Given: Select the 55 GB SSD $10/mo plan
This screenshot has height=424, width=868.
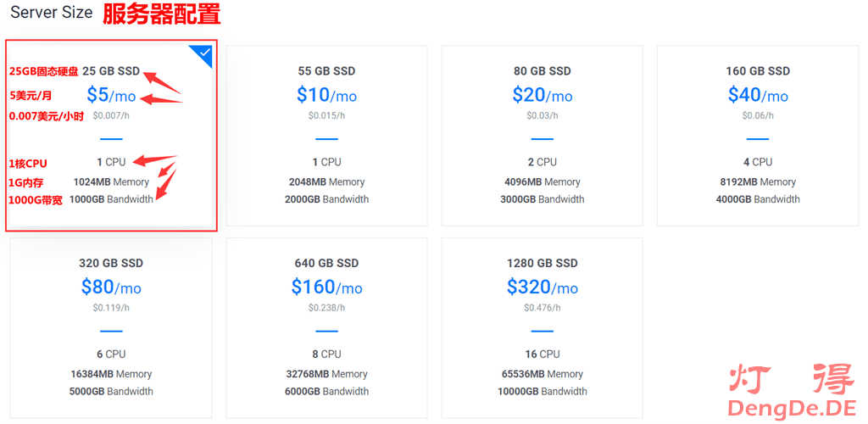Looking at the screenshot, I should coord(326,136).
